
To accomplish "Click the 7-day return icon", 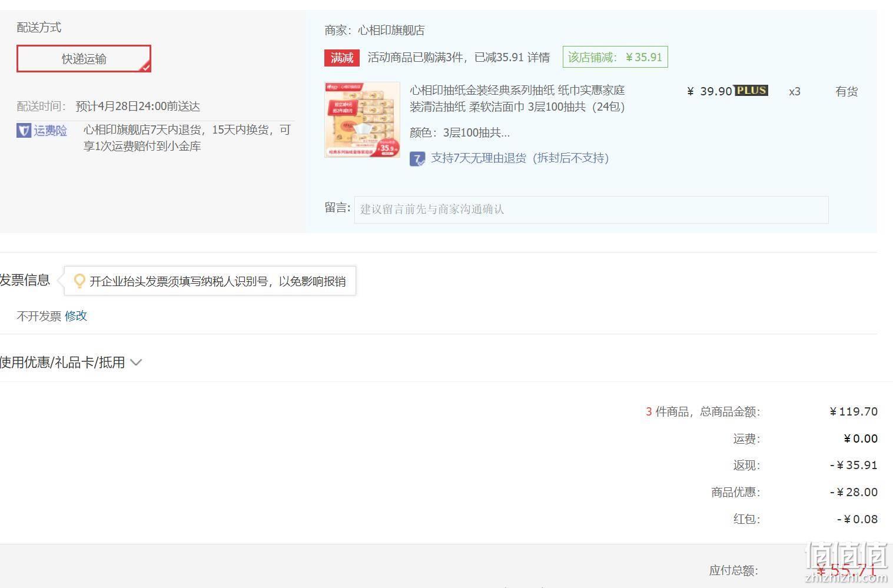I will click(417, 158).
